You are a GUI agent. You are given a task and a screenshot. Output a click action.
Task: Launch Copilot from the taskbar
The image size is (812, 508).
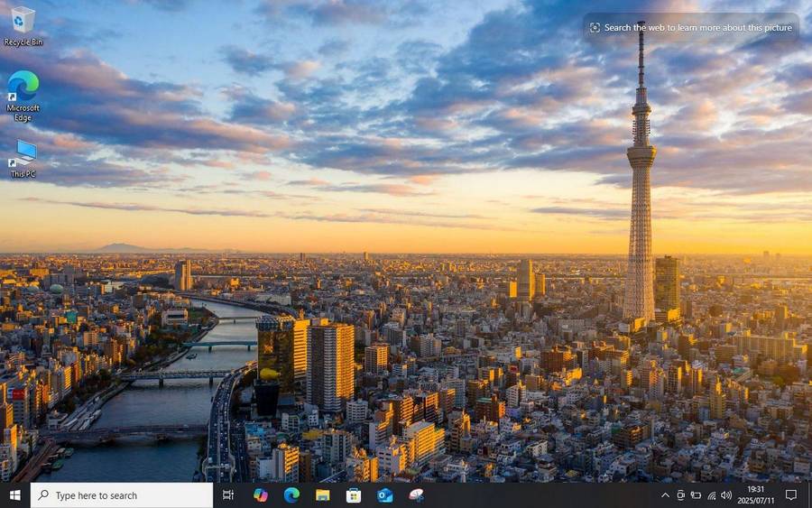click(x=261, y=495)
